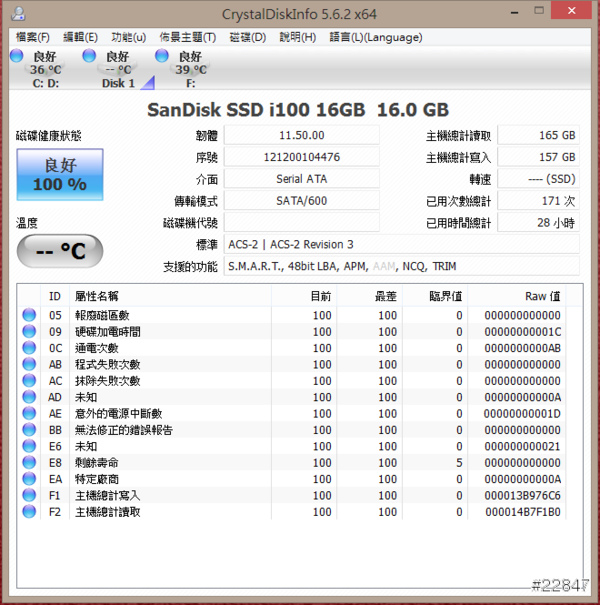Open the 功能(u) menu
This screenshot has height=605, width=600.
pos(128,37)
